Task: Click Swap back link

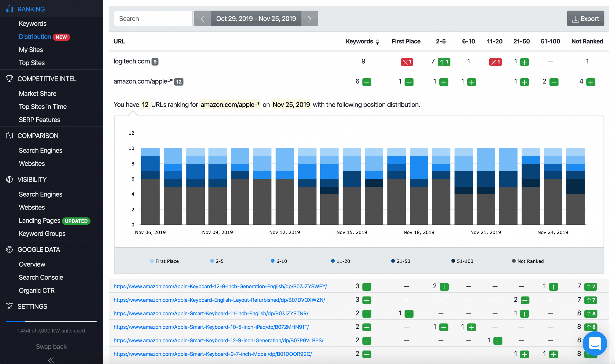Action: tap(51, 347)
